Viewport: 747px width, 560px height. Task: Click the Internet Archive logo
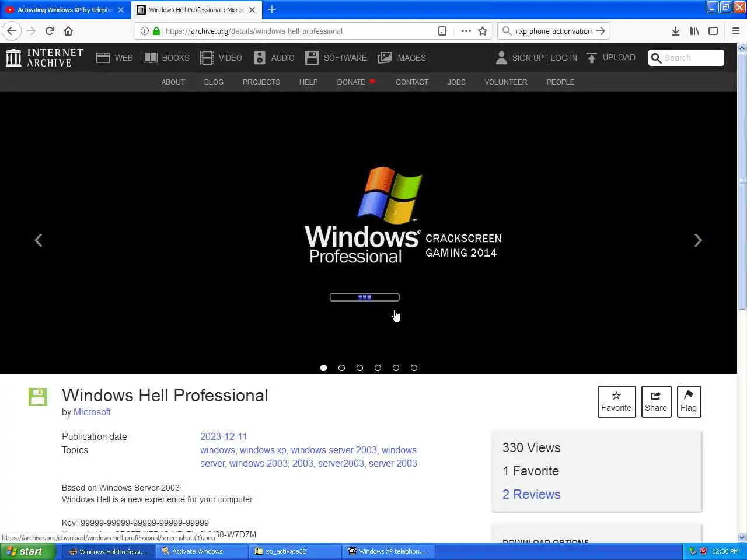click(44, 58)
